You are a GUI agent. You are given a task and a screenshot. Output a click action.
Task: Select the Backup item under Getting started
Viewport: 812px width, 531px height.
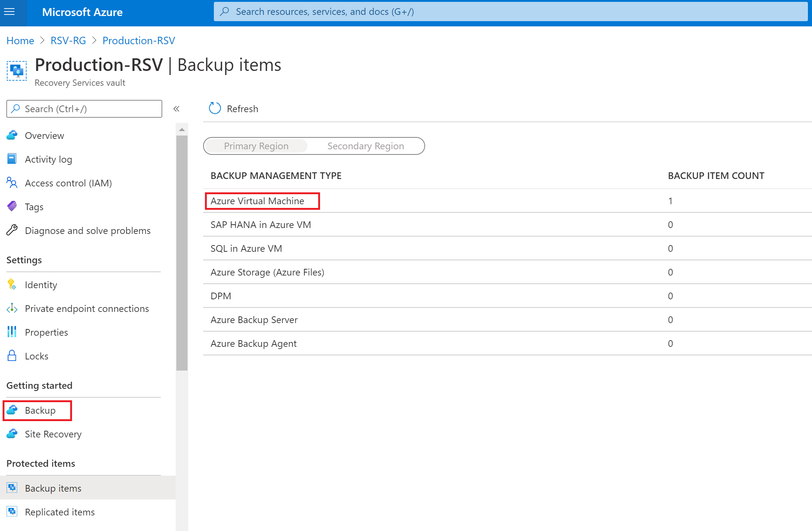(x=40, y=410)
